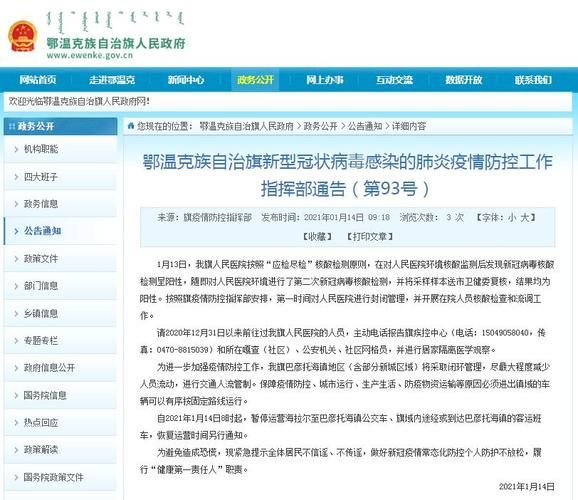Select the highlighted 政务公开 nav tab
Image resolution: width=578 pixels, height=500 pixels.
tap(255, 80)
